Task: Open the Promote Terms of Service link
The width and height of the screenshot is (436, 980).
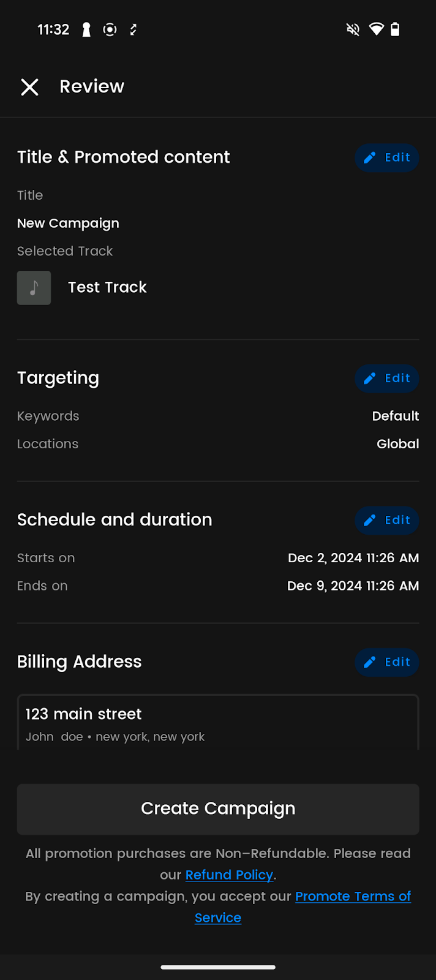Action: click(x=352, y=897)
